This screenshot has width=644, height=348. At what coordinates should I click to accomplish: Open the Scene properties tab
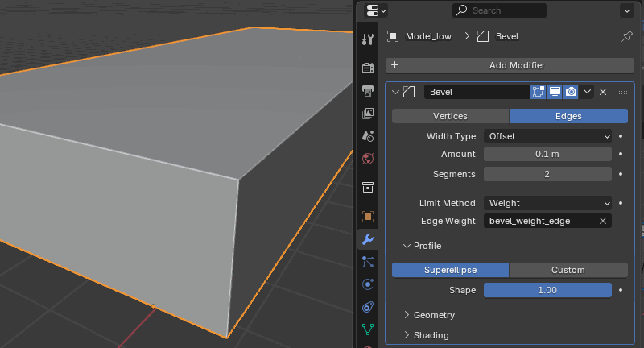coord(368,136)
